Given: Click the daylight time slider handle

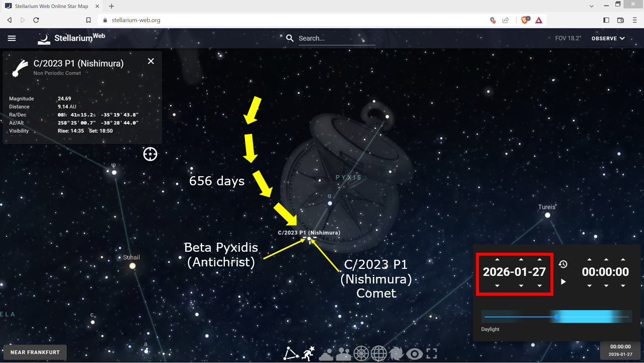Looking at the screenshot, I should coord(557,317).
